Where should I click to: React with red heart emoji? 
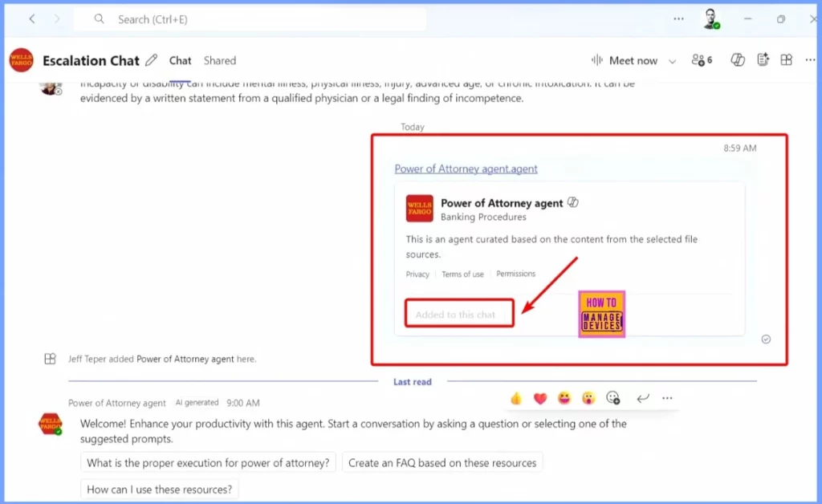tap(540, 399)
